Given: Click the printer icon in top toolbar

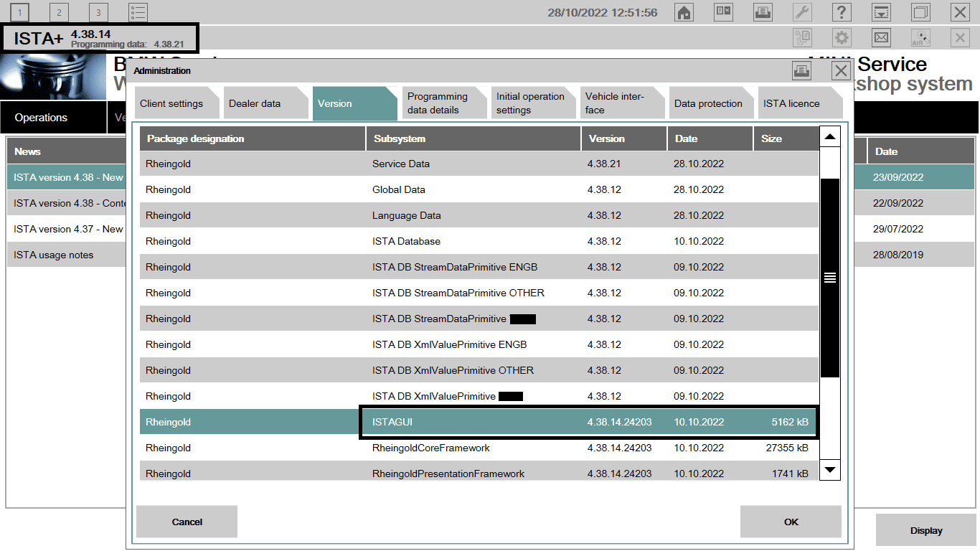Looking at the screenshot, I should pos(763,12).
